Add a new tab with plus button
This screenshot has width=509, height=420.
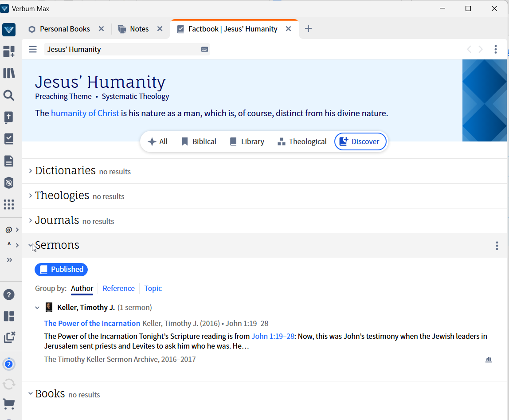[x=309, y=29]
